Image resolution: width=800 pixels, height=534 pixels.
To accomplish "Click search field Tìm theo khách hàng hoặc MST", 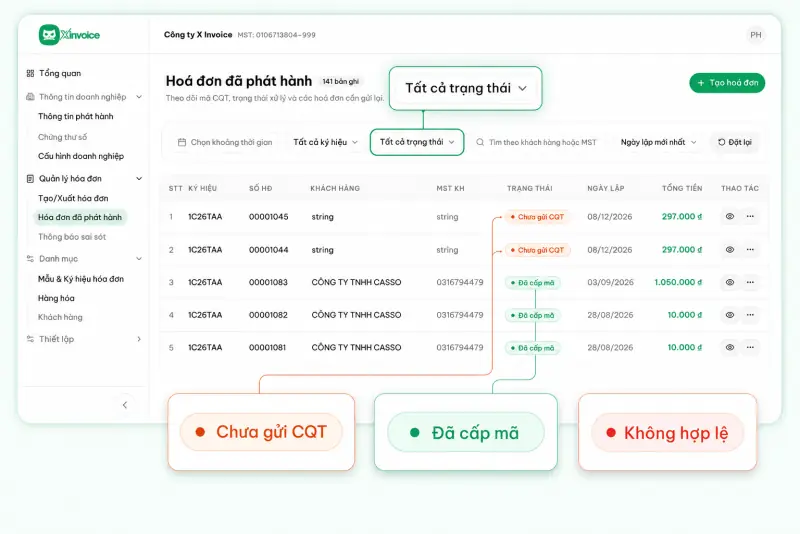I will (537, 142).
